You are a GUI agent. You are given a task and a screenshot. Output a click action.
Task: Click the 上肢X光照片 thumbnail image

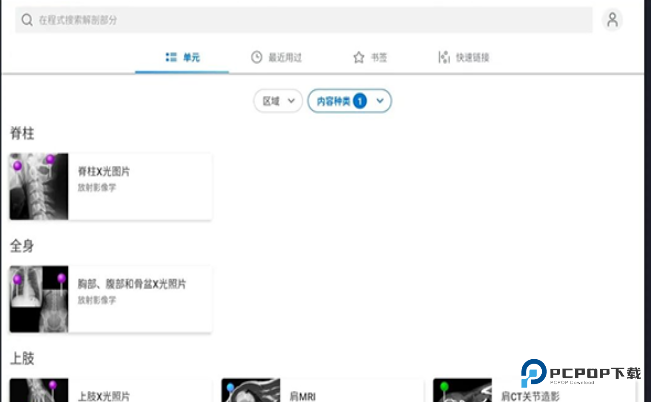[x=39, y=391]
